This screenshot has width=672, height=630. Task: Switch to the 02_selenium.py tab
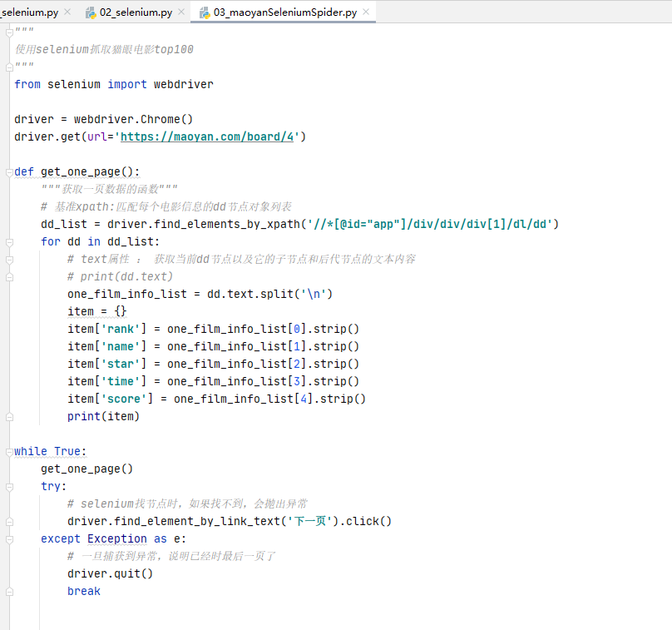click(136, 12)
